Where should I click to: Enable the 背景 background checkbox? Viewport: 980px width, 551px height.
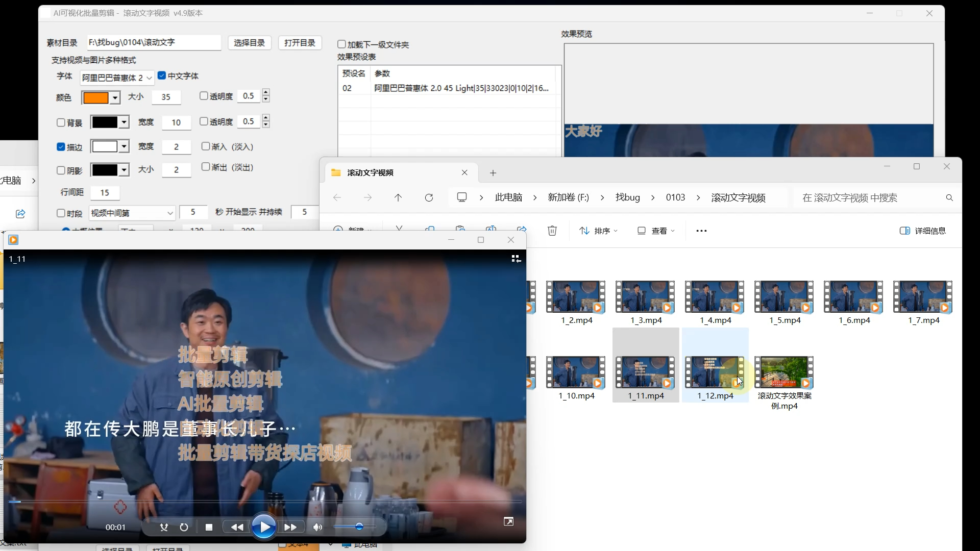(x=61, y=122)
